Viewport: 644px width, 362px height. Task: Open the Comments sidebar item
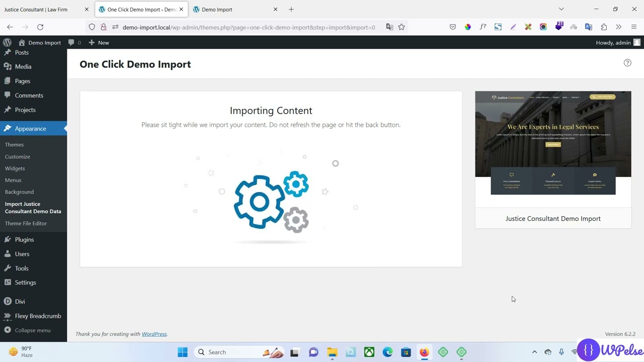point(29,96)
